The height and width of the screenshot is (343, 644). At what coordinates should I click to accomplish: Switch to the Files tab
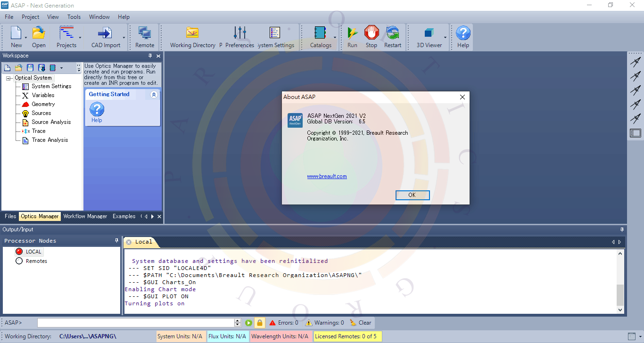pyautogui.click(x=10, y=216)
